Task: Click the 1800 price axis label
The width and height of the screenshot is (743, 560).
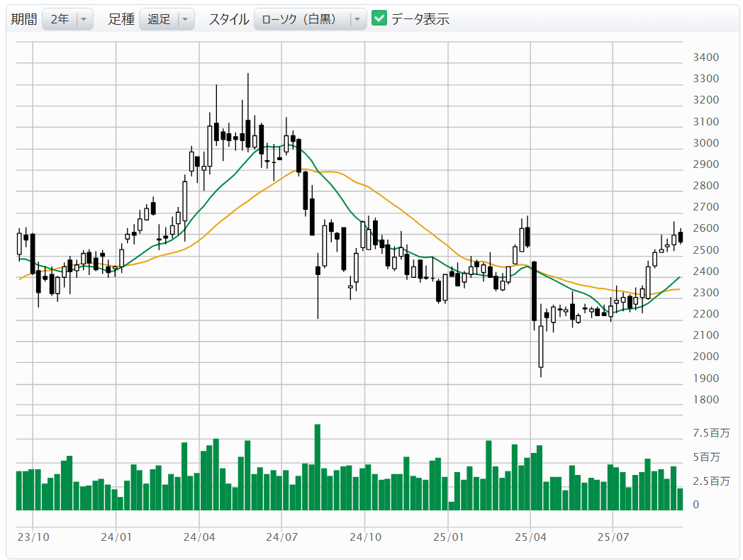Action: pos(705,400)
